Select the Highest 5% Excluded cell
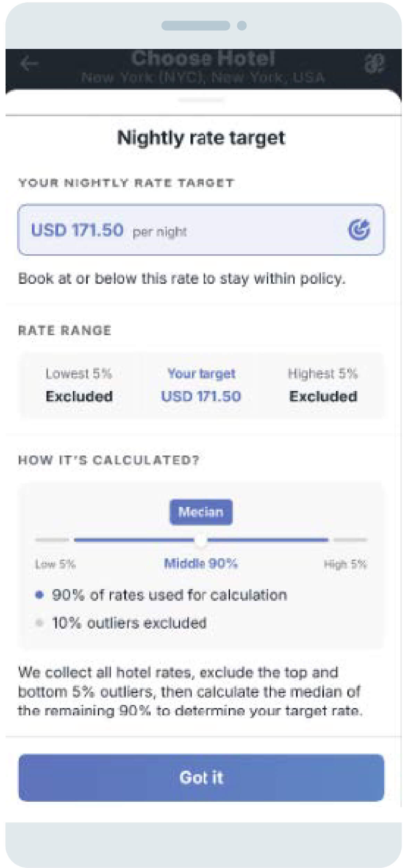The width and height of the screenshot is (407, 868). click(323, 385)
